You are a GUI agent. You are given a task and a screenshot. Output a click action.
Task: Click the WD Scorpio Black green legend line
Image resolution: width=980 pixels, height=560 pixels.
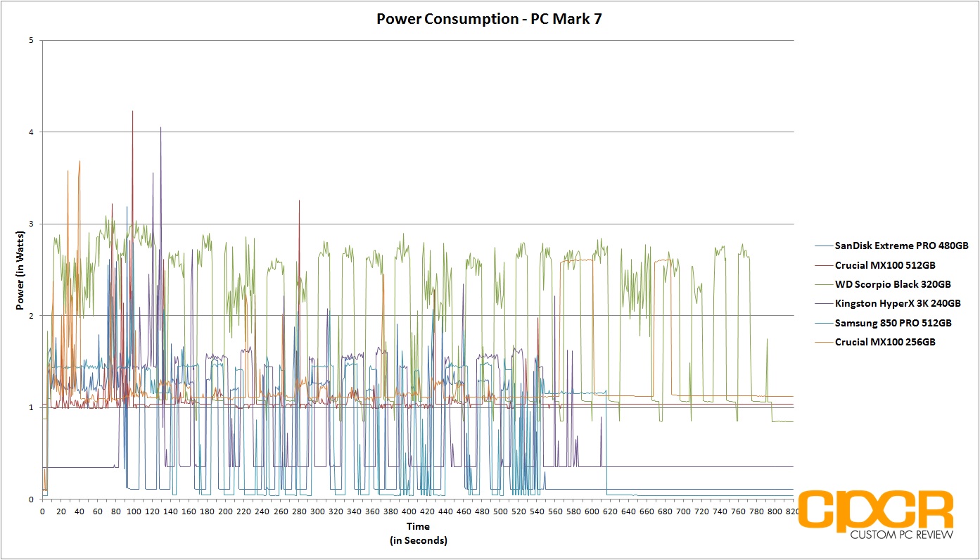823,284
